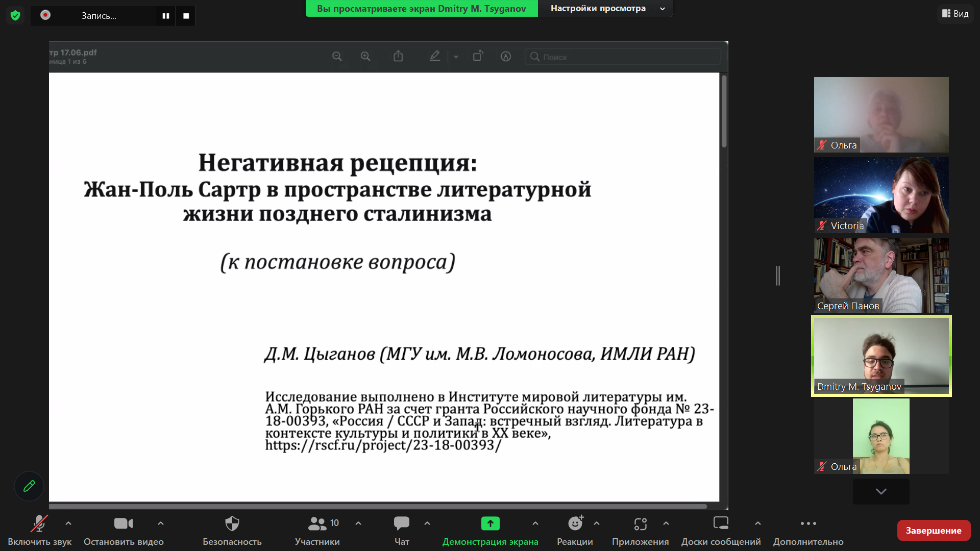Open the Реакции reactions menu
Viewport: 980px width, 551px height.
tap(575, 531)
